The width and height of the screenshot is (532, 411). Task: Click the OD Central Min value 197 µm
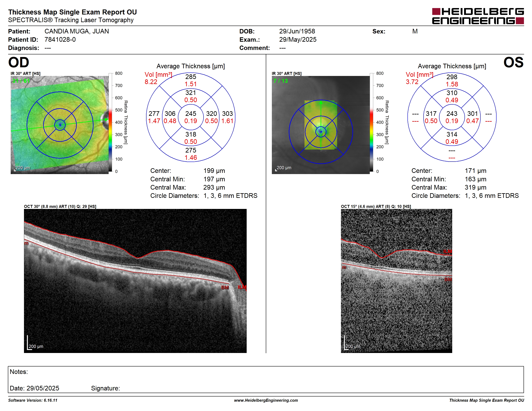pos(214,179)
